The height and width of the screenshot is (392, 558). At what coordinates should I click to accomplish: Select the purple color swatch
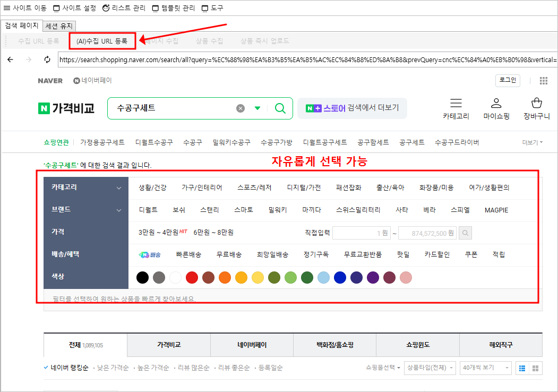[x=373, y=277]
